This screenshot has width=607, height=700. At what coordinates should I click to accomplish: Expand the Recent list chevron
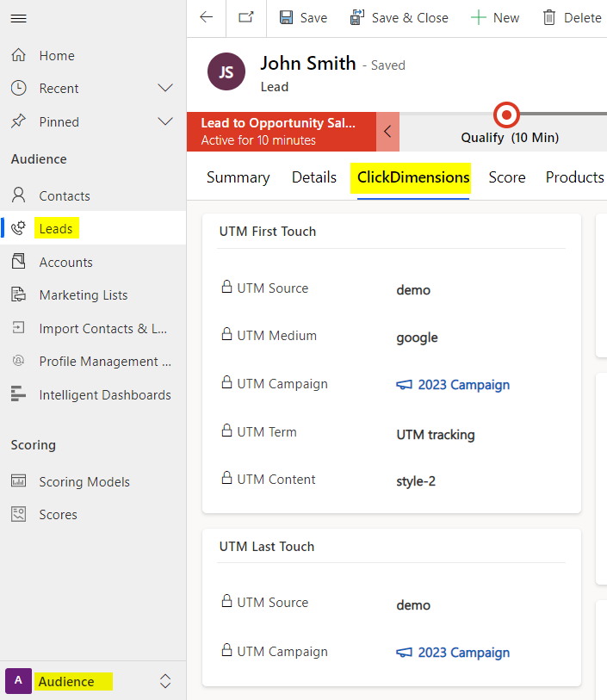[165, 88]
